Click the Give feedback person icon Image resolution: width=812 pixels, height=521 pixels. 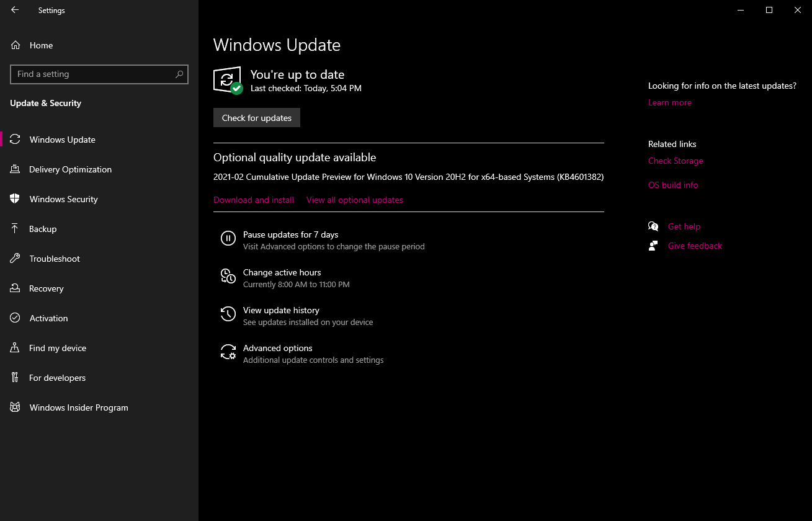653,246
